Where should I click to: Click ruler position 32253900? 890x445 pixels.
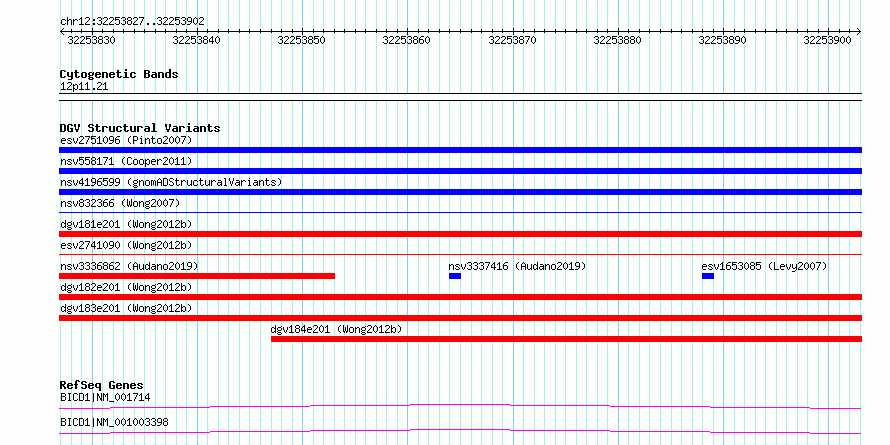point(828,40)
